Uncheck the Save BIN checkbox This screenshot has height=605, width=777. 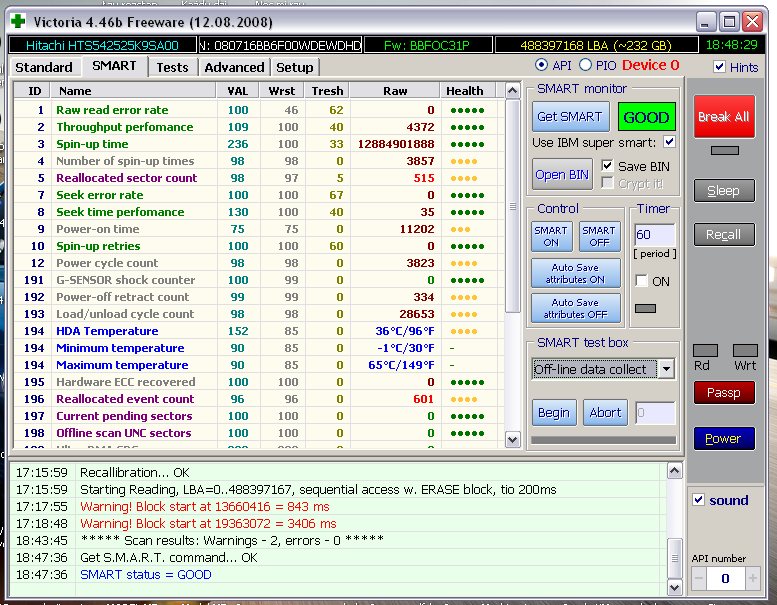click(x=607, y=165)
